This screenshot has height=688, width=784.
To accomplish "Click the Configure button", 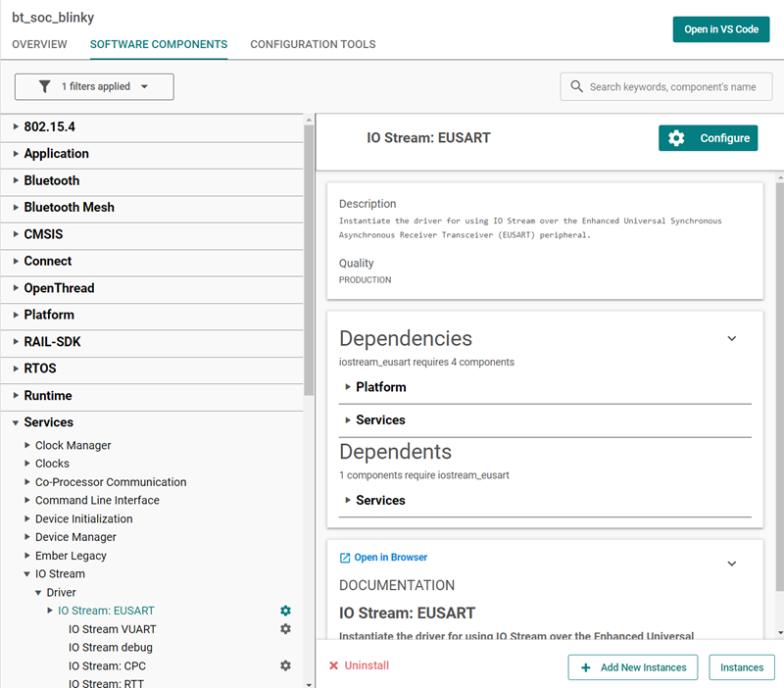I will (x=708, y=138).
